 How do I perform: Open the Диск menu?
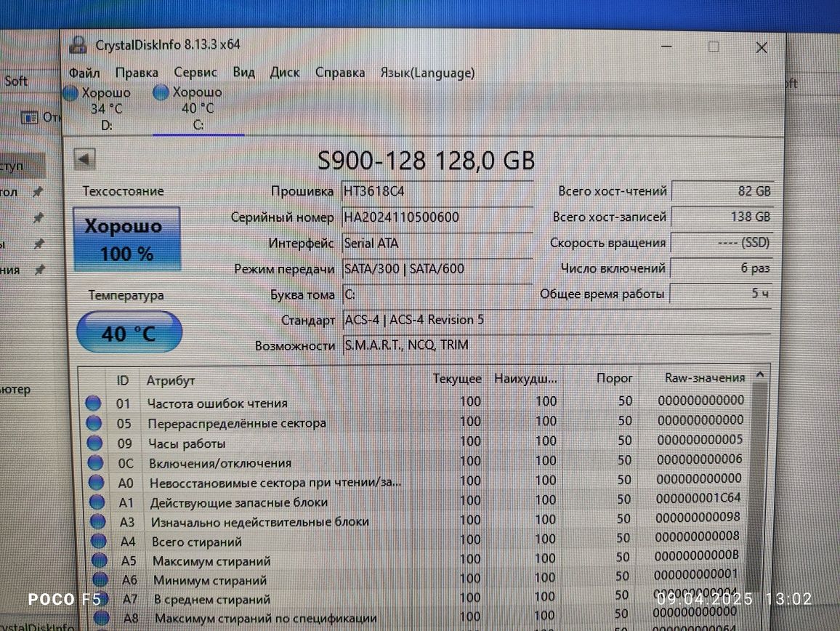click(x=285, y=72)
